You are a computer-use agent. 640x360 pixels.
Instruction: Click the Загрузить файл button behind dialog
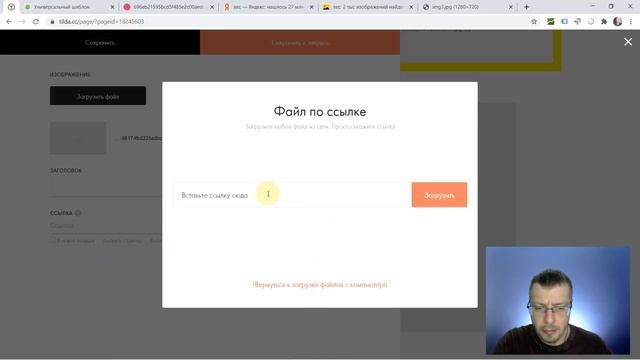pyautogui.click(x=98, y=96)
